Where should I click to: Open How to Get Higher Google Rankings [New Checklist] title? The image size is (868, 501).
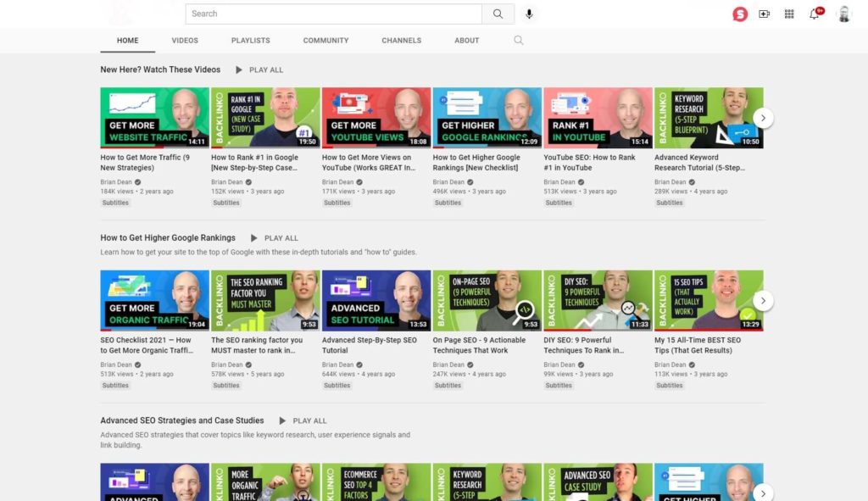click(476, 162)
